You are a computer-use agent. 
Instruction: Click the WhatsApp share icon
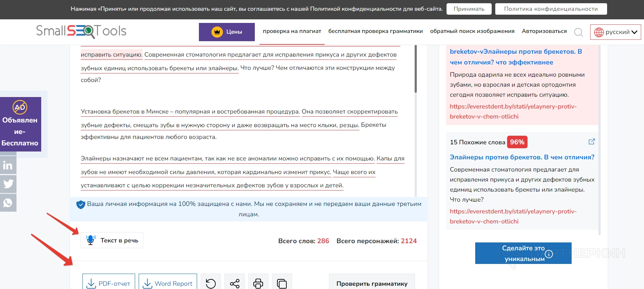[x=8, y=203]
